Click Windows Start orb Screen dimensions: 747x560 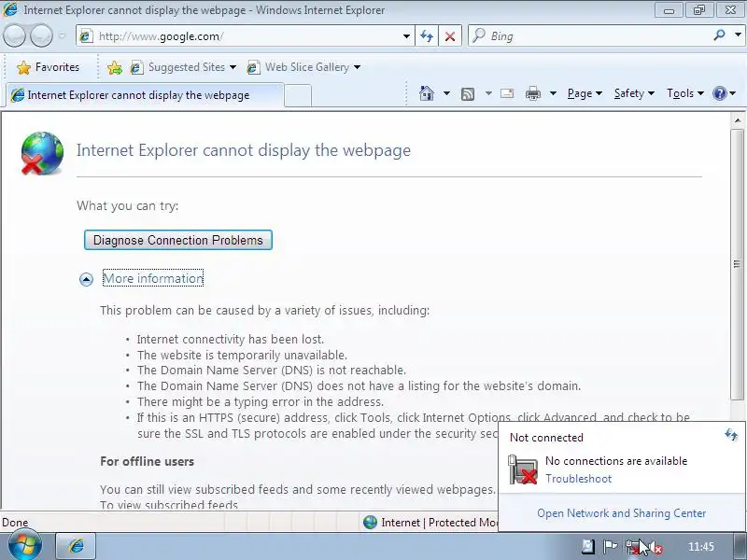(24, 545)
